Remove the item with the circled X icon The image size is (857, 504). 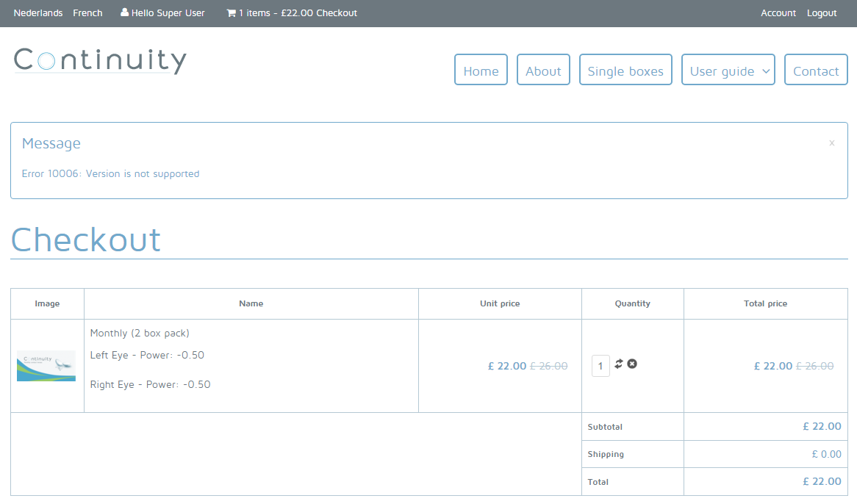tap(632, 364)
